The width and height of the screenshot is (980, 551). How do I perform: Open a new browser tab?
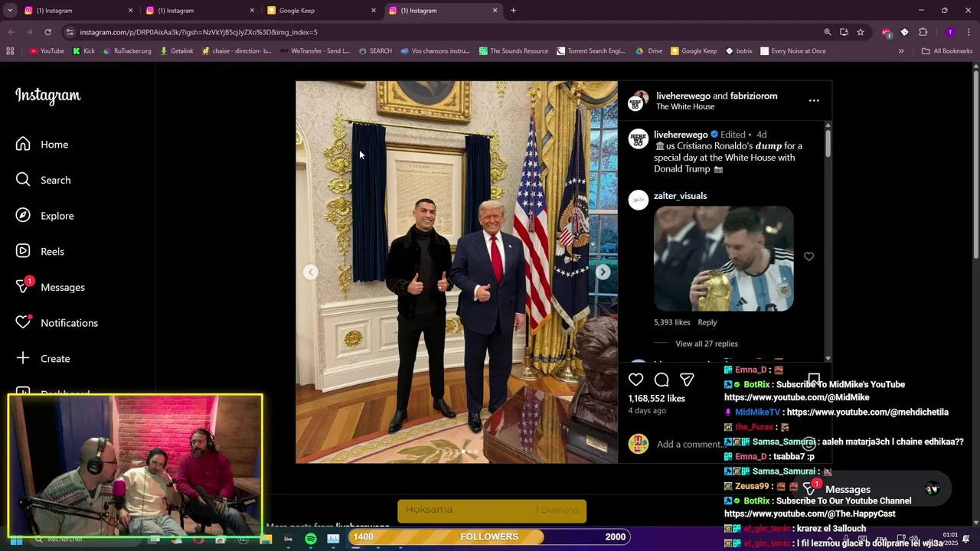(x=513, y=11)
